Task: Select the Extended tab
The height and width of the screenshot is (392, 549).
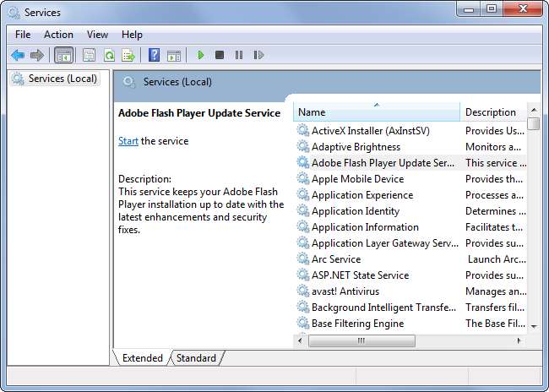Action: [x=142, y=358]
